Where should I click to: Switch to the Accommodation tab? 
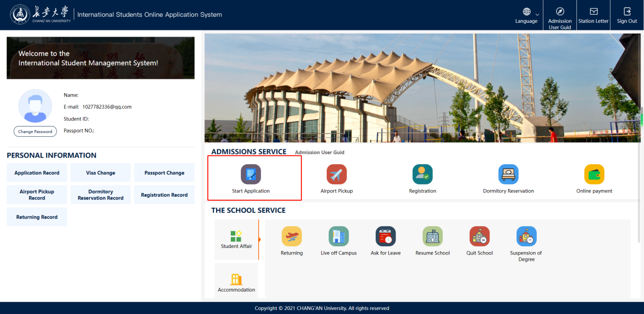(236, 282)
